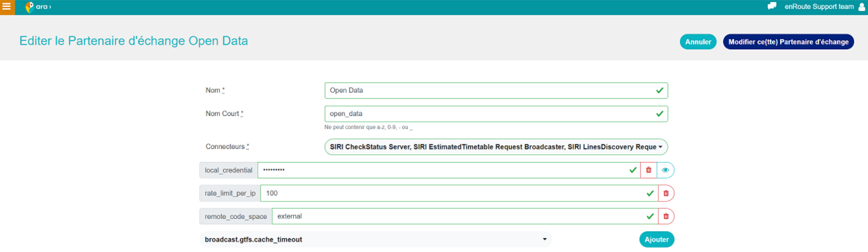868x252 pixels.
Task: Open the enRoute Support team menu
Action: 819,7
